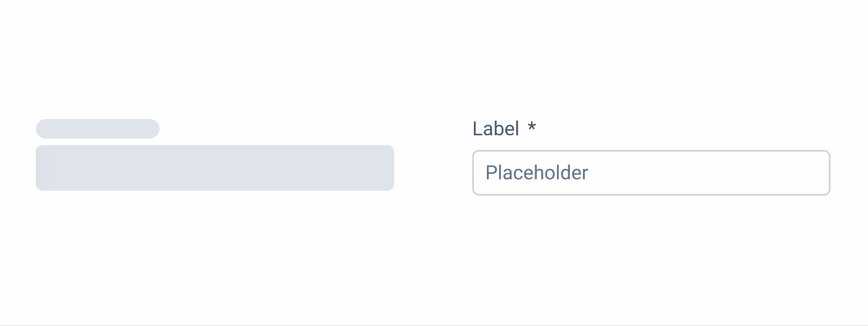Click the star symbol marking the field required
This screenshot has width=868, height=326.
532,128
